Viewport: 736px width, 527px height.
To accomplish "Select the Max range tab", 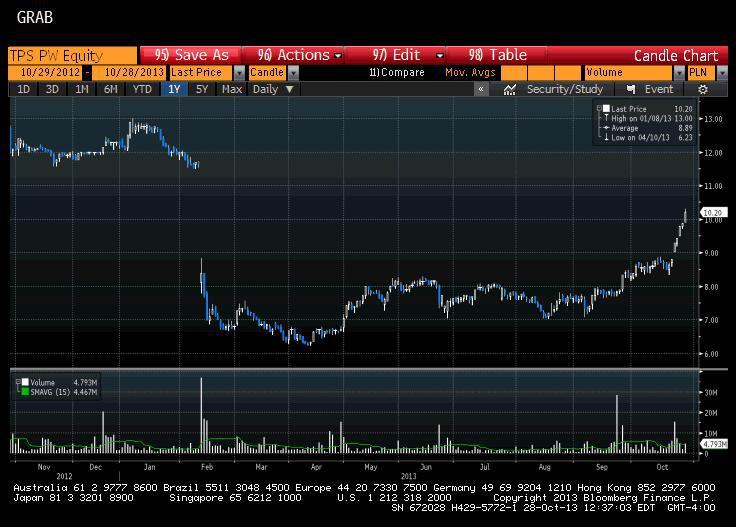I will tap(232, 89).
